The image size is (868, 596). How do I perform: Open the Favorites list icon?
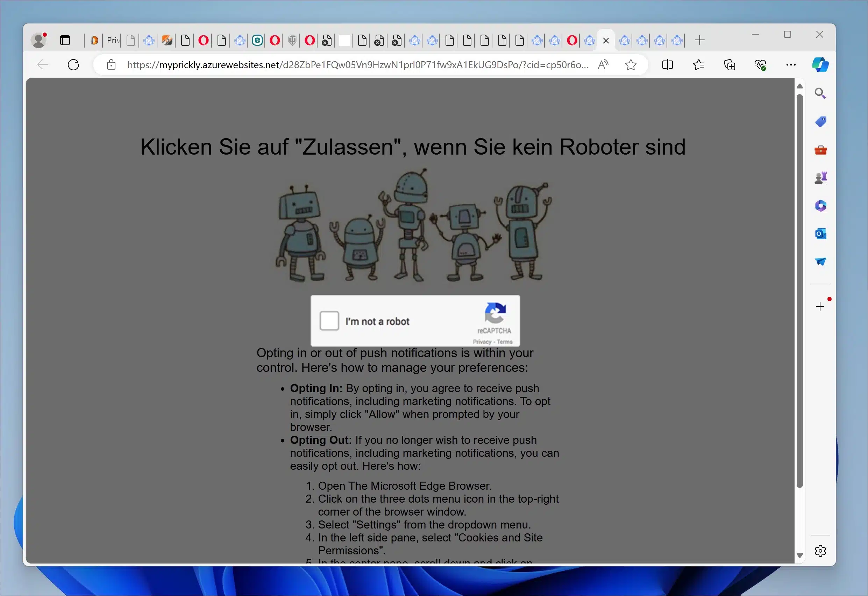click(699, 65)
